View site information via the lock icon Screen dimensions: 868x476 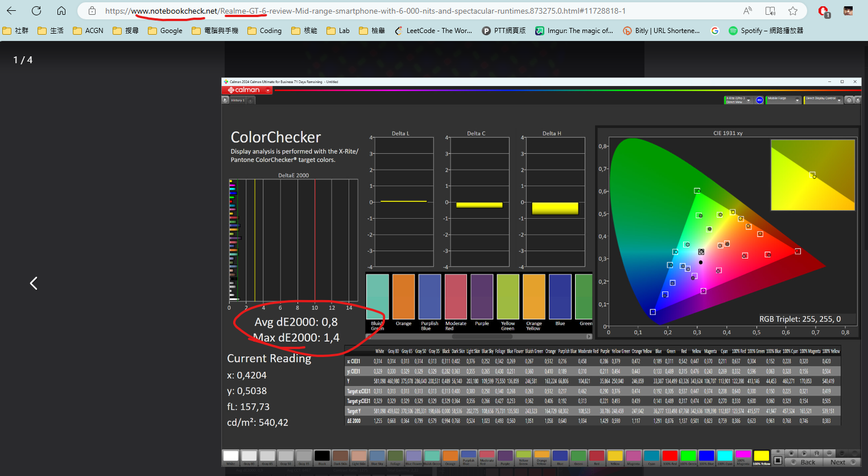92,11
